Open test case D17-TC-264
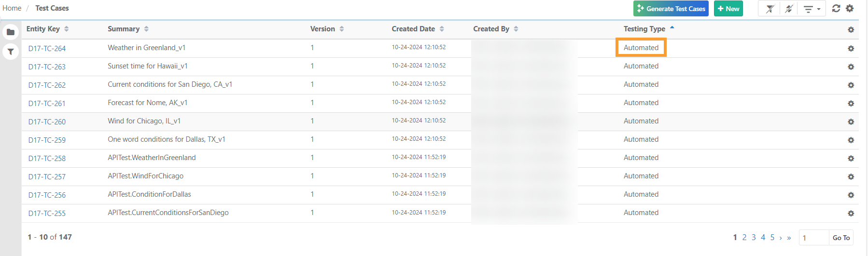Image resolution: width=868 pixels, height=256 pixels. pyautogui.click(x=47, y=48)
